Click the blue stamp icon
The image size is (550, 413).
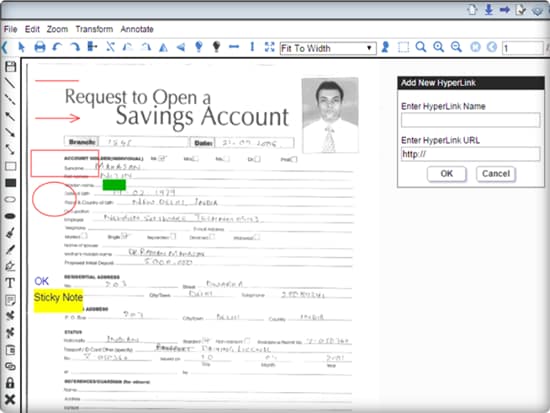(x=385, y=47)
